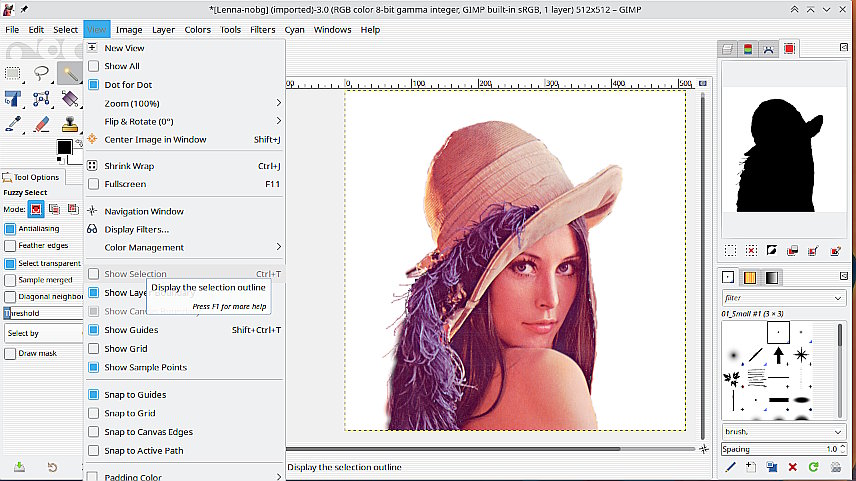
Task: Select the Clone stamp tool
Action: (x=69, y=125)
